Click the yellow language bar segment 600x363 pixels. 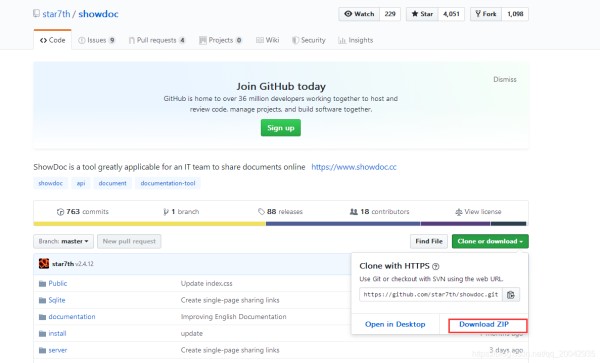[x=149, y=224]
